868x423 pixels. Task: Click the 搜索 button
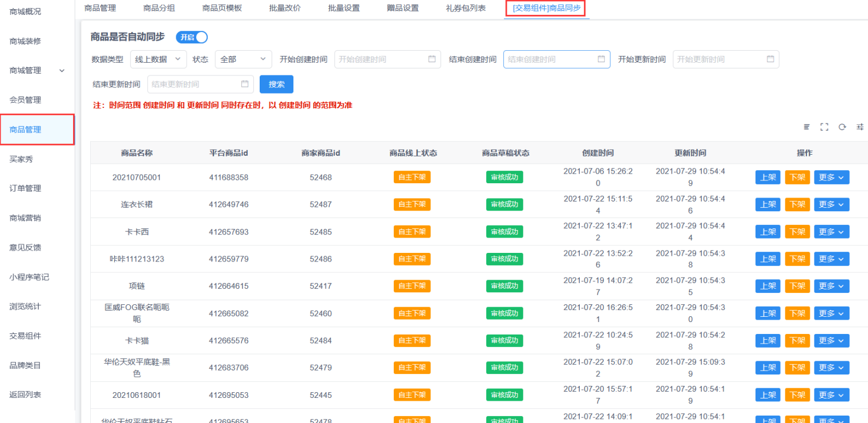[276, 84]
